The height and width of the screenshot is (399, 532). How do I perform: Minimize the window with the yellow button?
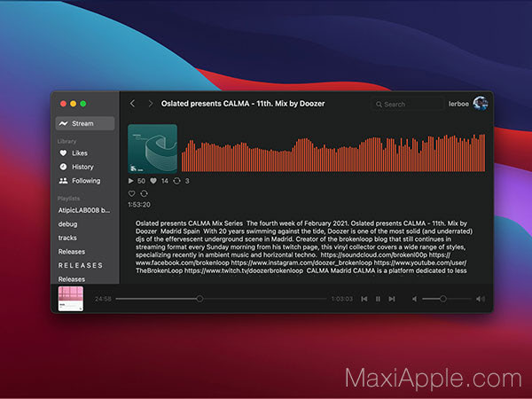pyautogui.click(x=73, y=104)
